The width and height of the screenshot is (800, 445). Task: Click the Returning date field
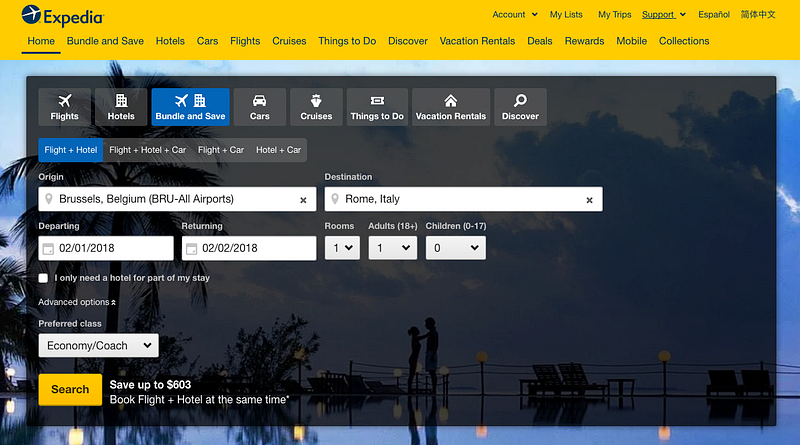click(249, 248)
